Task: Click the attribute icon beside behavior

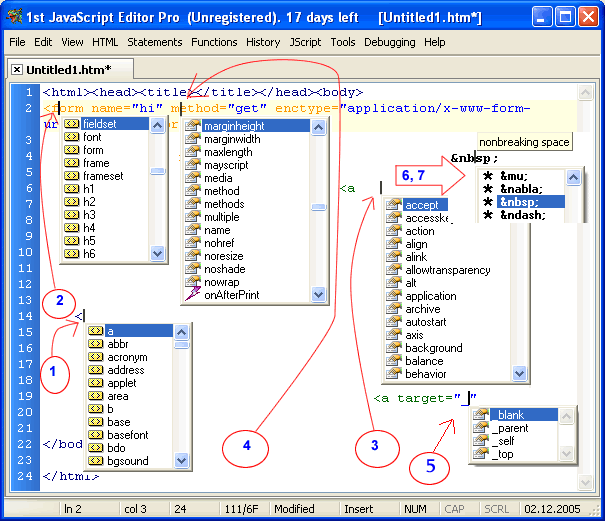Action: point(394,374)
